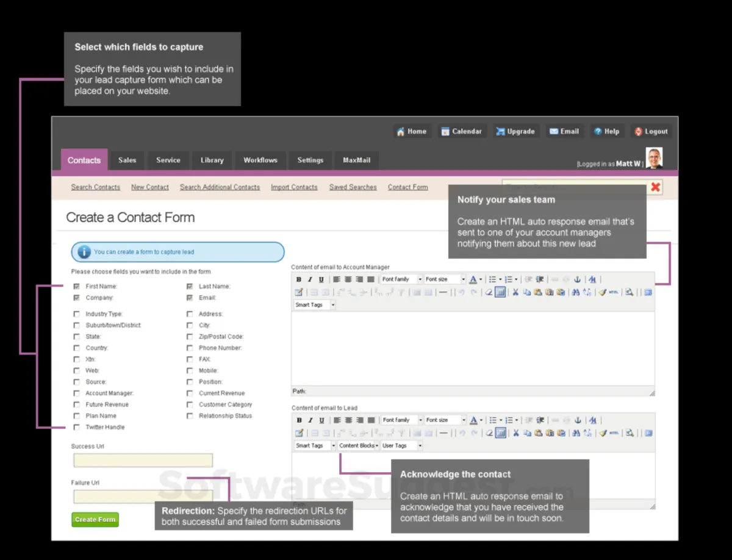The width and height of the screenshot is (732, 560).
Task: Follow the Import Contacts link
Action: point(294,187)
